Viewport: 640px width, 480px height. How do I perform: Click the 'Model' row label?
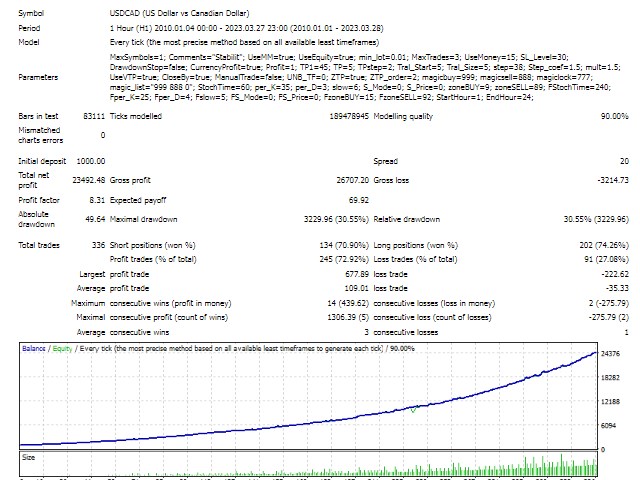[29, 42]
